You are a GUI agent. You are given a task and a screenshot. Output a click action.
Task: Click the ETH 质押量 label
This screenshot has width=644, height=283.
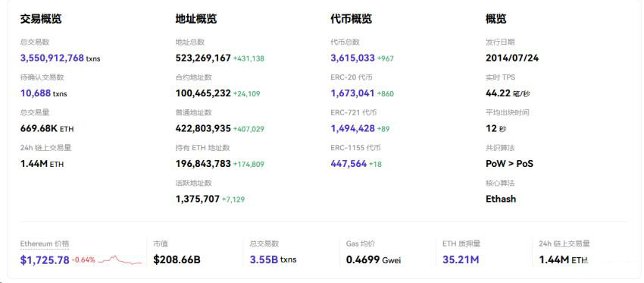461,244
